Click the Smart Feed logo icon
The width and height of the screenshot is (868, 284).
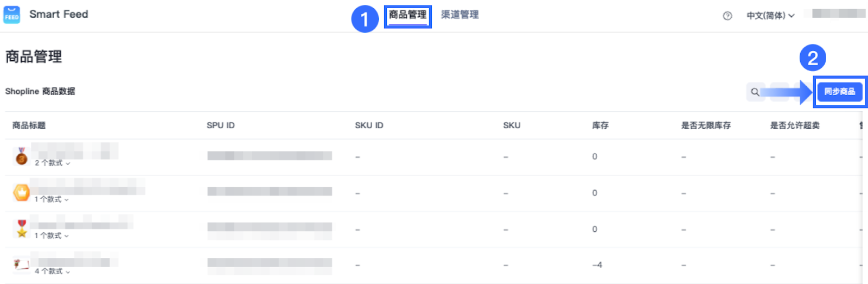click(x=11, y=15)
